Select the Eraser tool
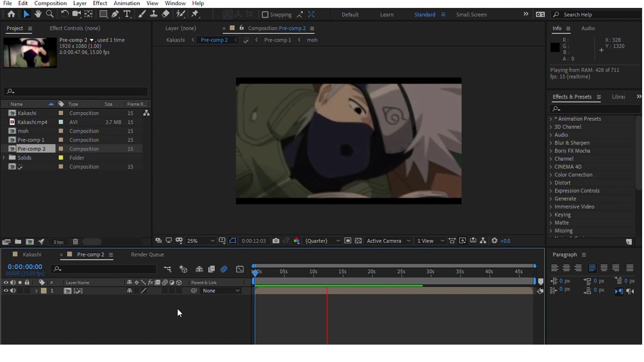The width and height of the screenshot is (644, 362). click(166, 15)
